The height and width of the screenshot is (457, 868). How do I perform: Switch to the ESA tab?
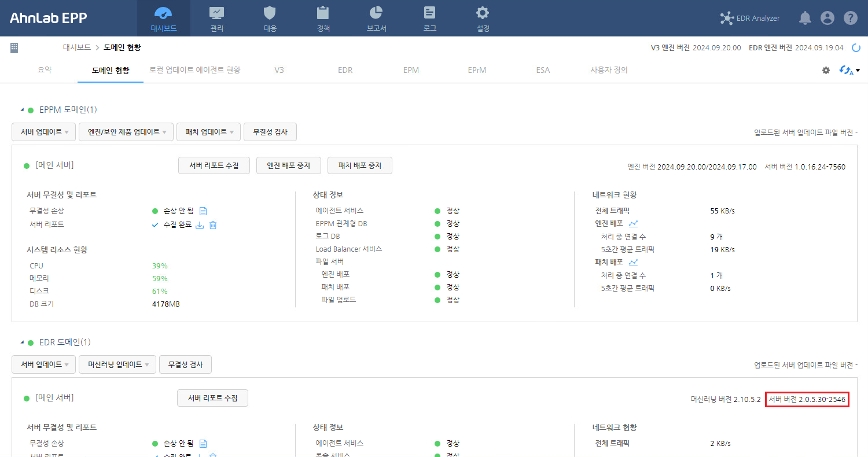(x=543, y=70)
